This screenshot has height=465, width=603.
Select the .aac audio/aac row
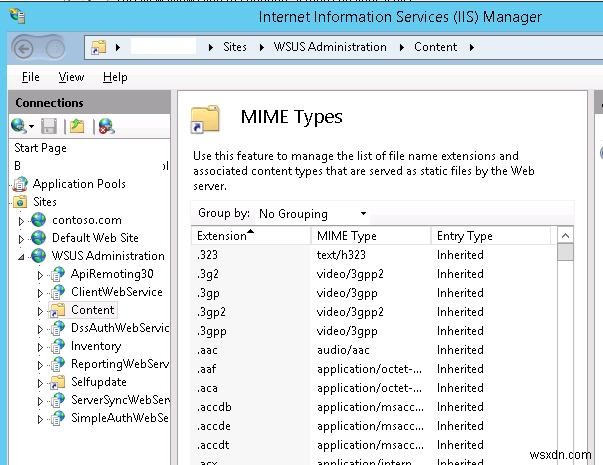374,350
